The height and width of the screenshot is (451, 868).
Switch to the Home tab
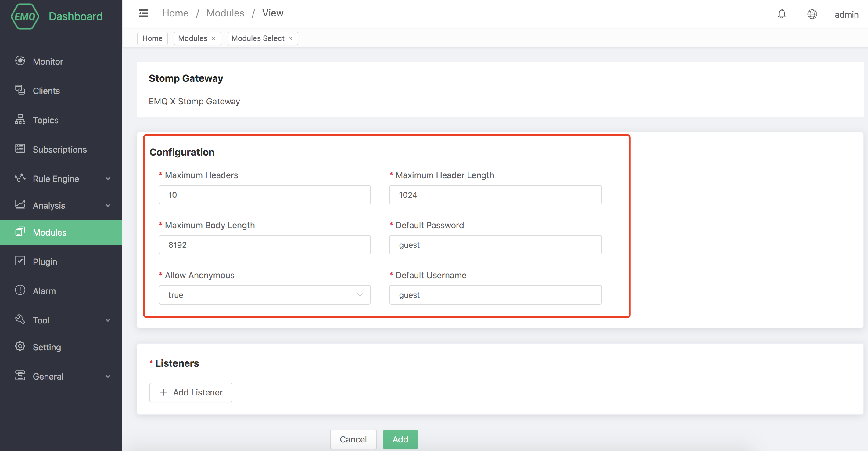pos(152,38)
